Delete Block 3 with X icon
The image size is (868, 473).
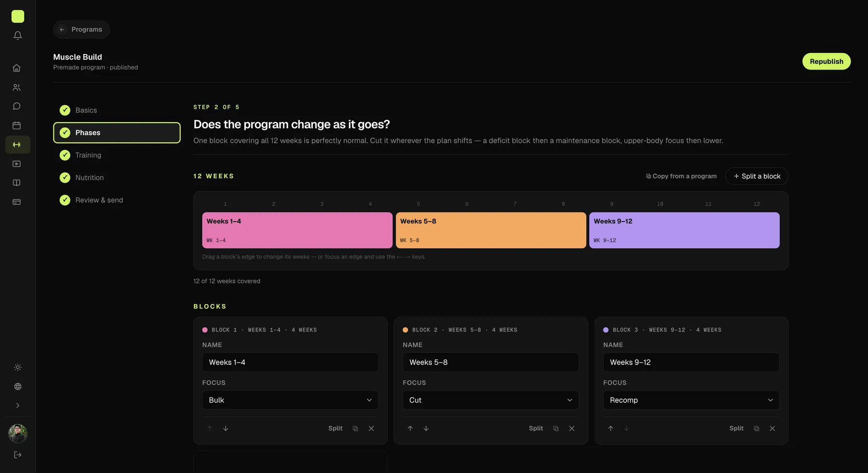[x=773, y=429]
